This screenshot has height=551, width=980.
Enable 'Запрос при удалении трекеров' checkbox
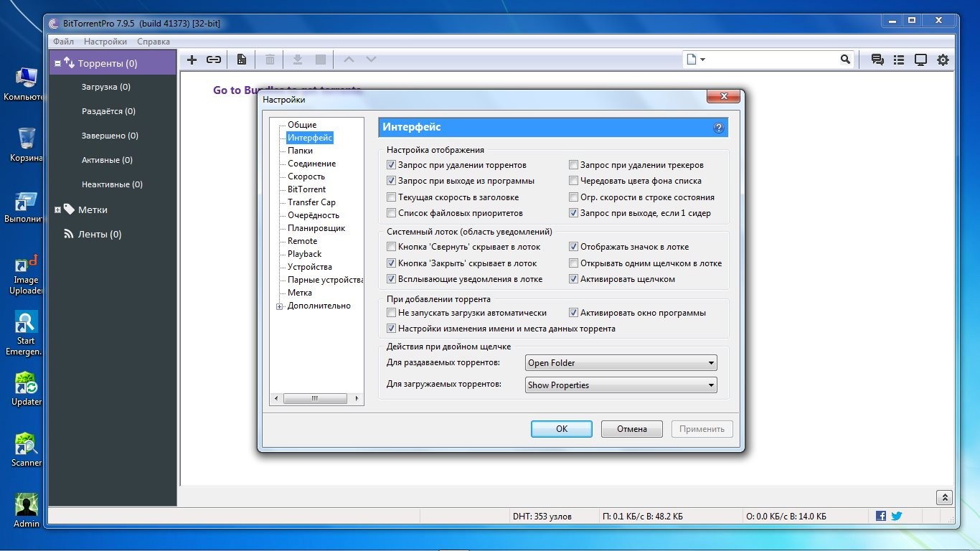pyautogui.click(x=573, y=165)
